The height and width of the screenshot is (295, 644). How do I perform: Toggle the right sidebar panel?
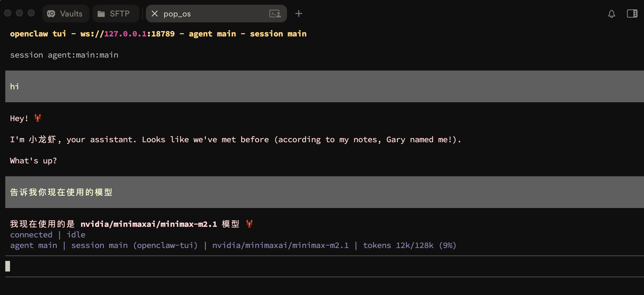click(632, 14)
